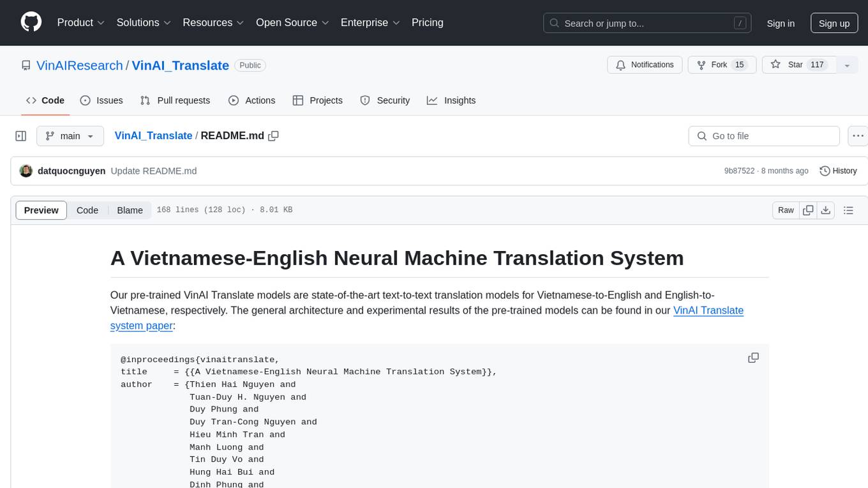Open commit 9b87522

pyautogui.click(x=739, y=171)
